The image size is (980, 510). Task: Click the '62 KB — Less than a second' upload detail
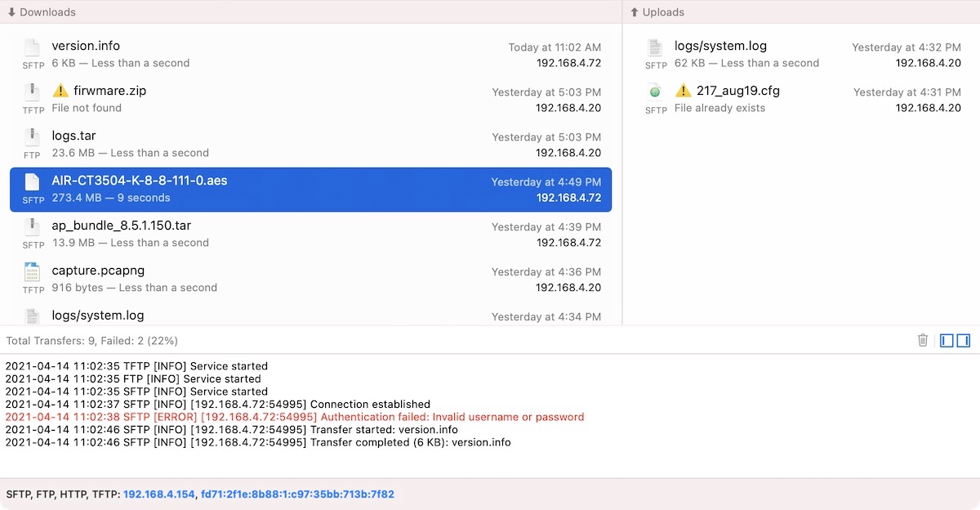(x=747, y=63)
